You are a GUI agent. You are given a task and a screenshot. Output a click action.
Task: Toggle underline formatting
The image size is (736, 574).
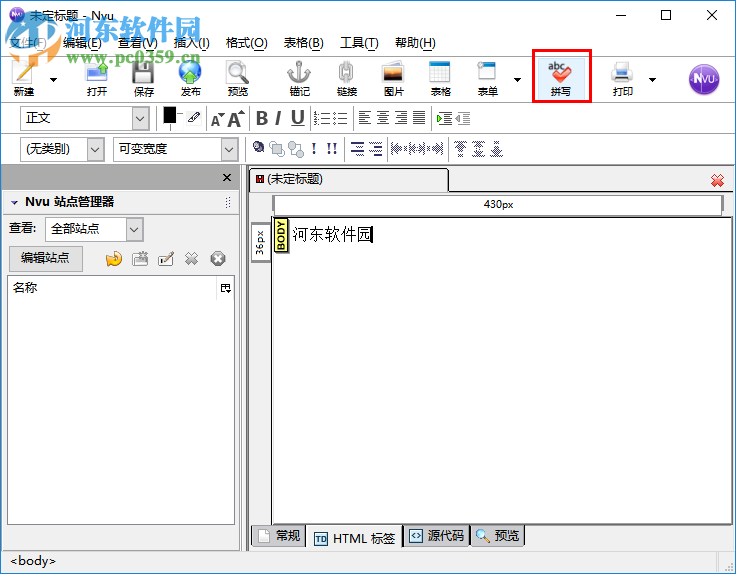pyautogui.click(x=298, y=118)
